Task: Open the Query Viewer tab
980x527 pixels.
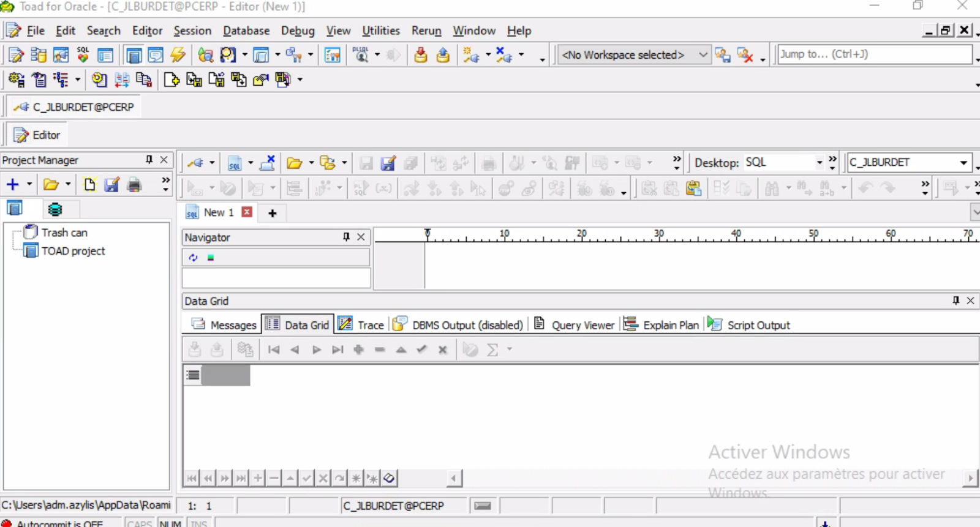Action: pyautogui.click(x=574, y=325)
